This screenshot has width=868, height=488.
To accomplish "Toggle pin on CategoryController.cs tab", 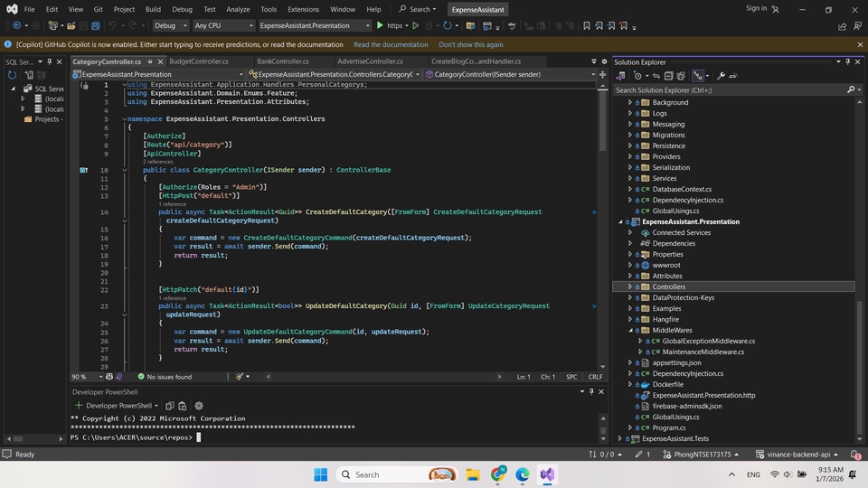I will pyautogui.click(x=151, y=61).
